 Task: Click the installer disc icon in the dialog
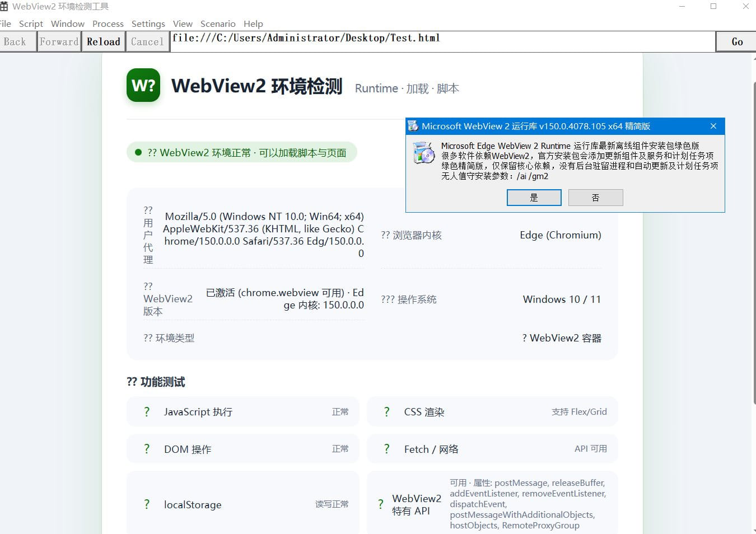click(x=424, y=153)
